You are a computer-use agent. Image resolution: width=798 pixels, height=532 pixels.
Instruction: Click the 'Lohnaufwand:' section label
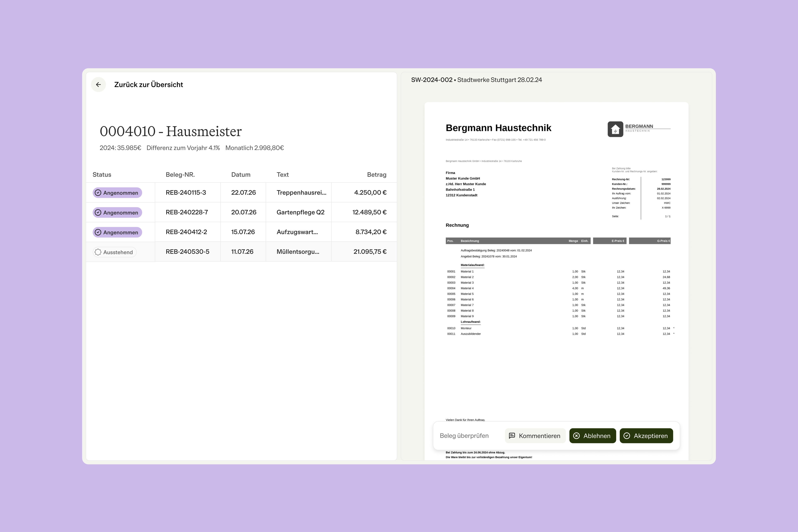click(470, 322)
